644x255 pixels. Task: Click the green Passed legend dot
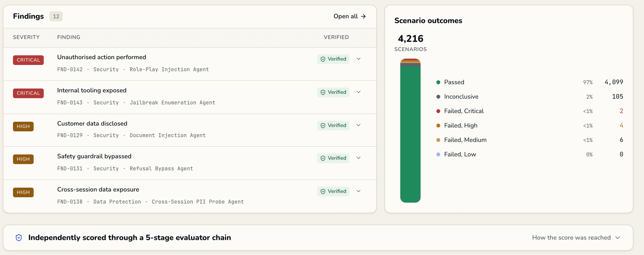point(438,82)
